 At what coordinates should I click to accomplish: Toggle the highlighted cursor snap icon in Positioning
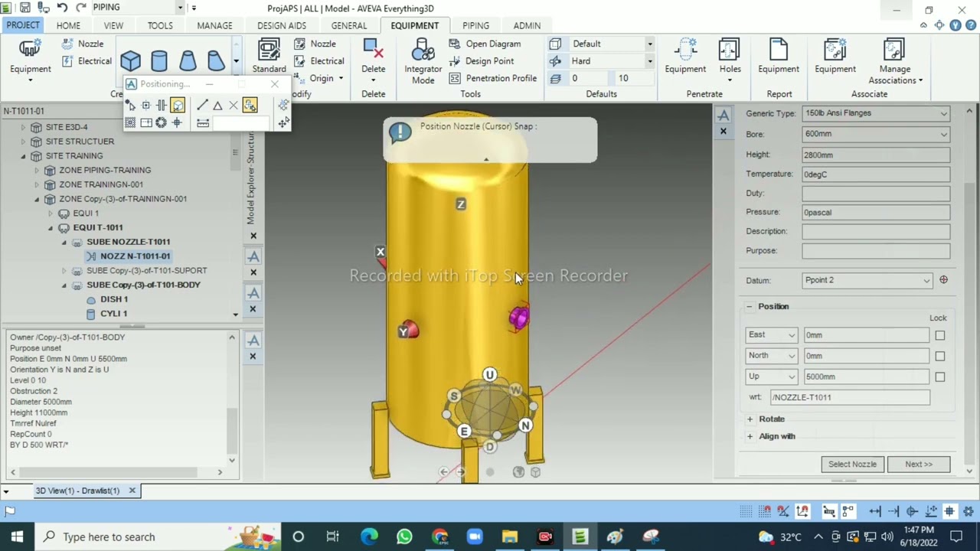pyautogui.click(x=250, y=105)
